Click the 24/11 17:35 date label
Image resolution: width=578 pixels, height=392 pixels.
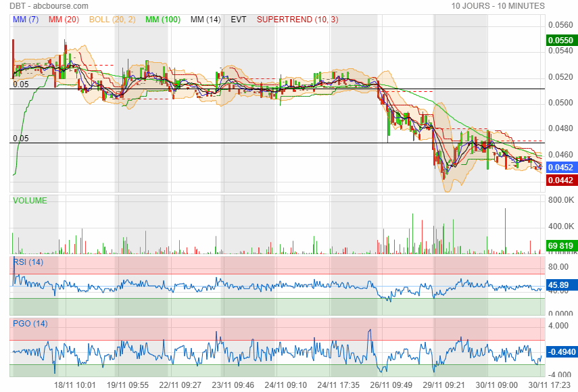tap(339, 385)
